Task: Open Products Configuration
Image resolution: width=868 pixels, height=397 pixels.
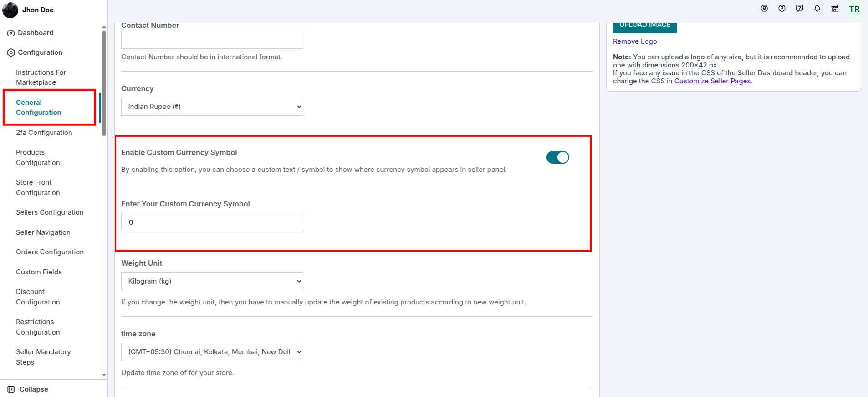Action: coord(38,157)
